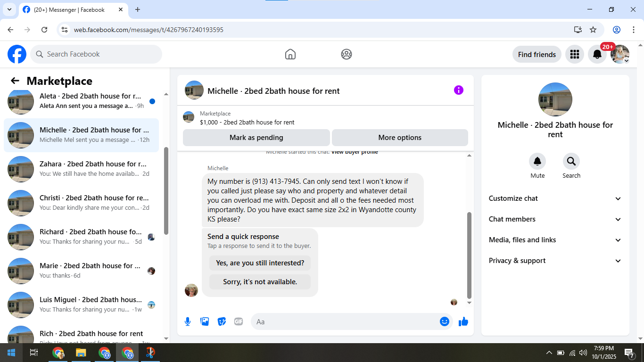Image resolution: width=644 pixels, height=362 pixels.
Task: Show hidden system tray icons
Action: click(x=549, y=353)
